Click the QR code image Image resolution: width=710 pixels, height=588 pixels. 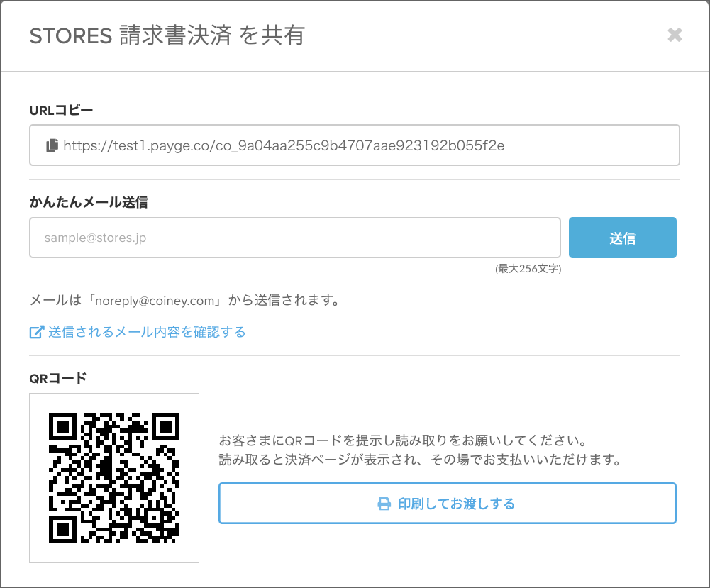114,478
